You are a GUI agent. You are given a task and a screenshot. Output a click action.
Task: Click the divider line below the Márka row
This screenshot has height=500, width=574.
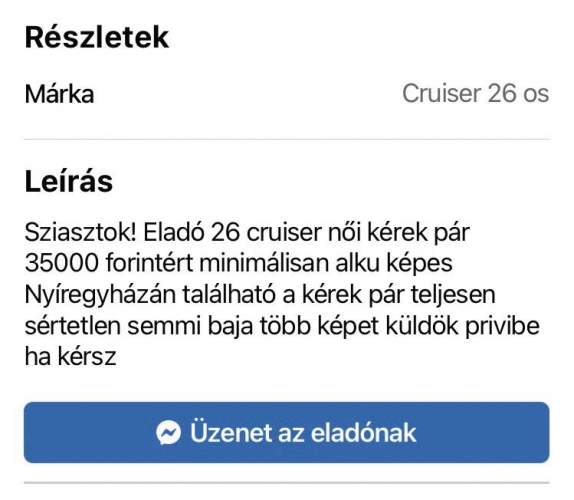pyautogui.click(x=287, y=139)
